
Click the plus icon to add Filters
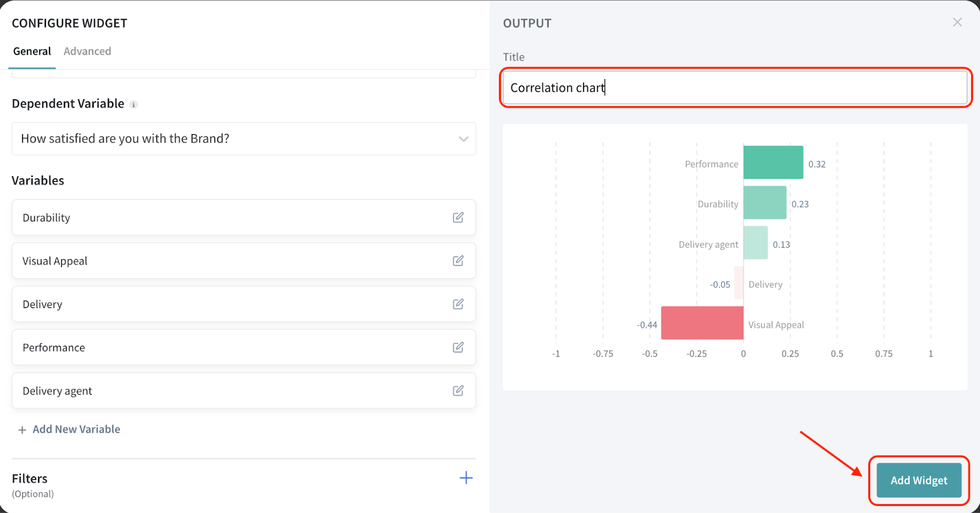[x=466, y=478]
